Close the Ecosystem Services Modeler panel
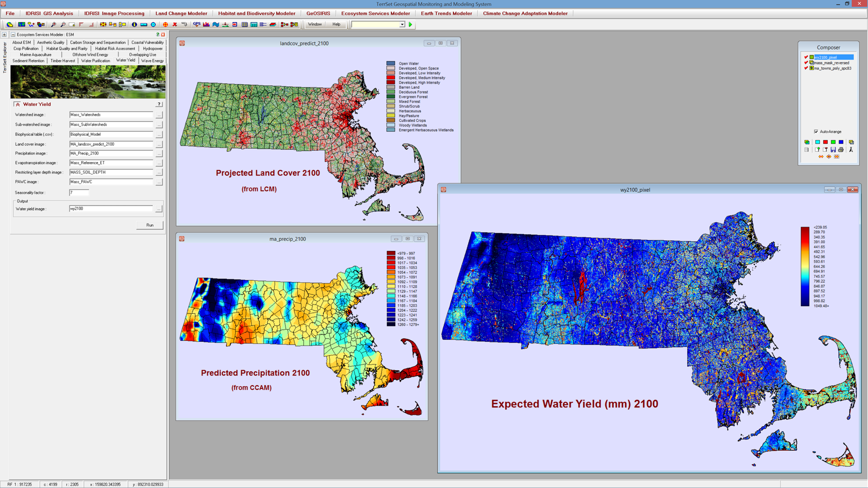 tap(163, 35)
